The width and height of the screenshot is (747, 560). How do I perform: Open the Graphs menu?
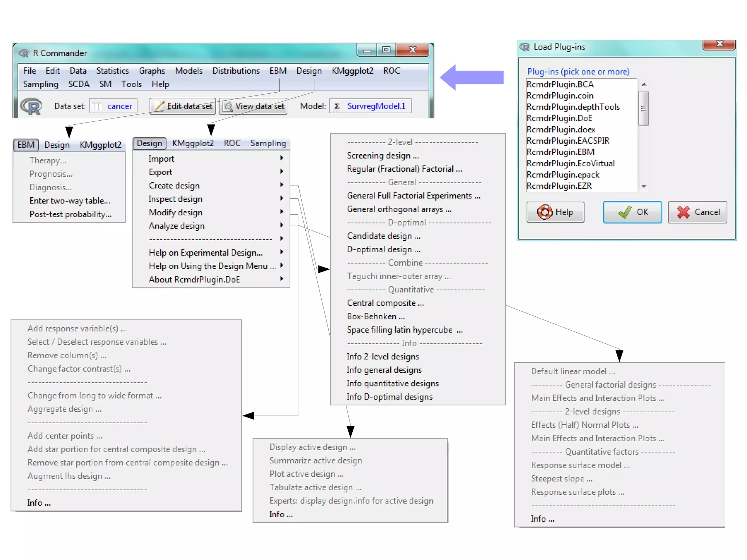click(x=152, y=71)
